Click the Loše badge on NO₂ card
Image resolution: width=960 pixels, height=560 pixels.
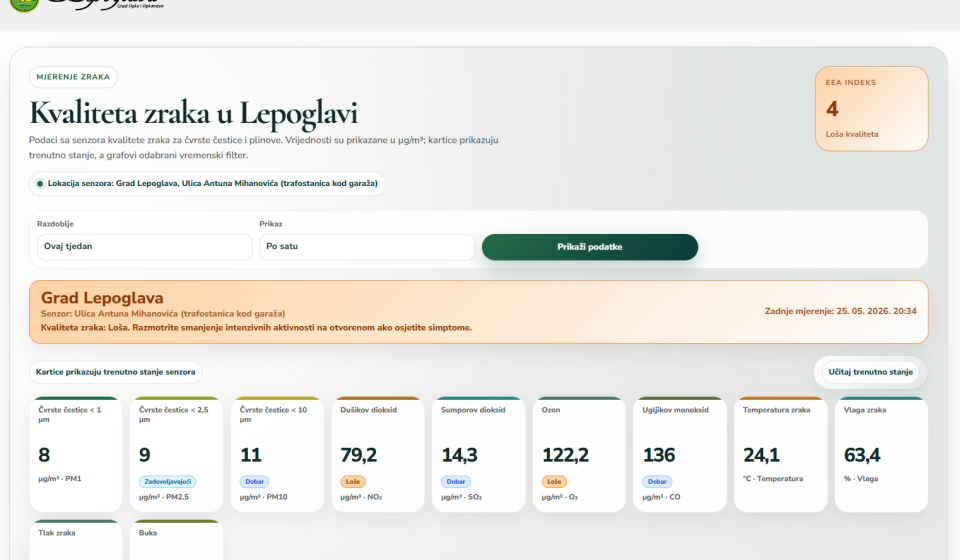pyautogui.click(x=353, y=482)
